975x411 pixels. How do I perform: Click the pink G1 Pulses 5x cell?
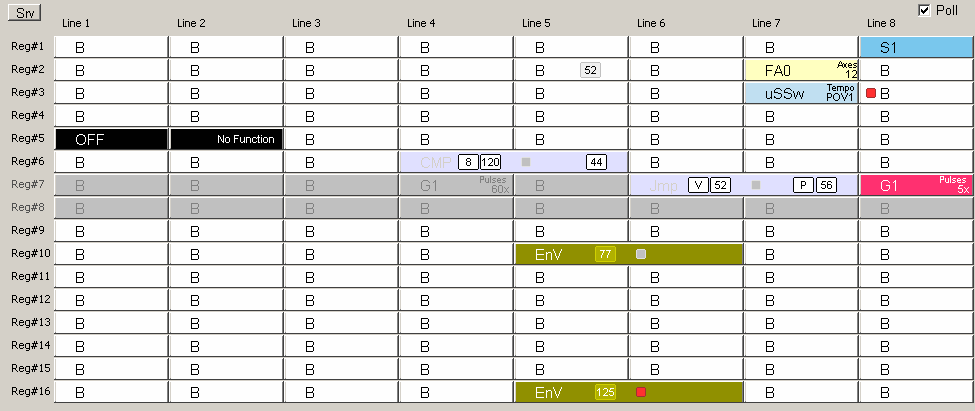[915, 185]
